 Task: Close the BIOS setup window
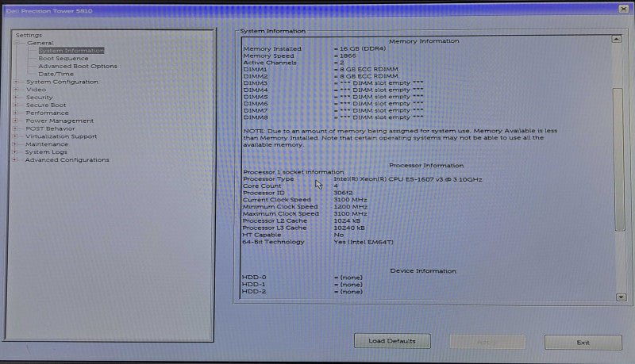pyautogui.click(x=624, y=9)
